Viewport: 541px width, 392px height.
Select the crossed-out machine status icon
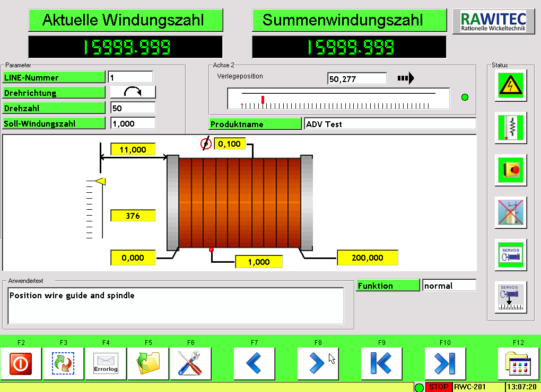coord(511,212)
